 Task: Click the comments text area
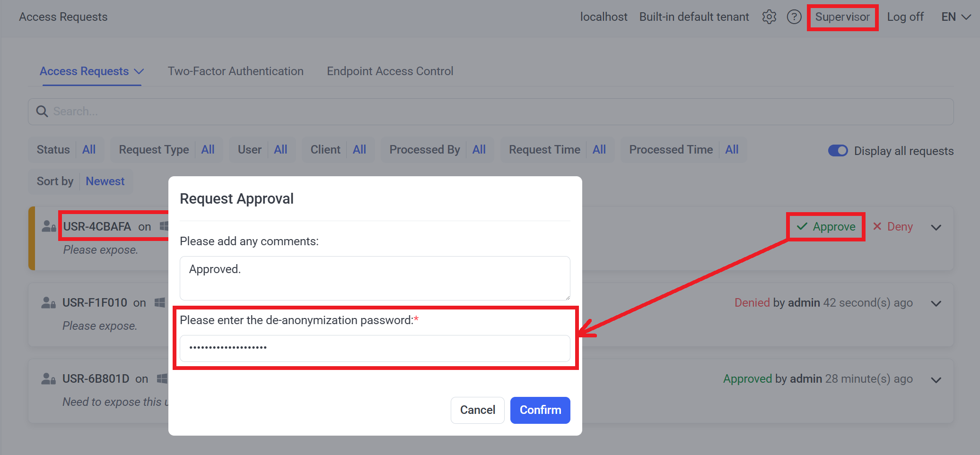click(375, 278)
